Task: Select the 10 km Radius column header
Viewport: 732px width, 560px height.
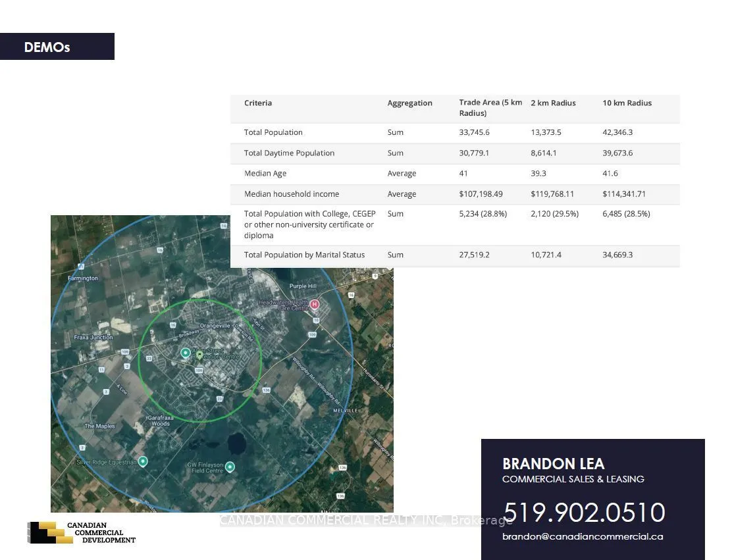Action: (x=627, y=103)
